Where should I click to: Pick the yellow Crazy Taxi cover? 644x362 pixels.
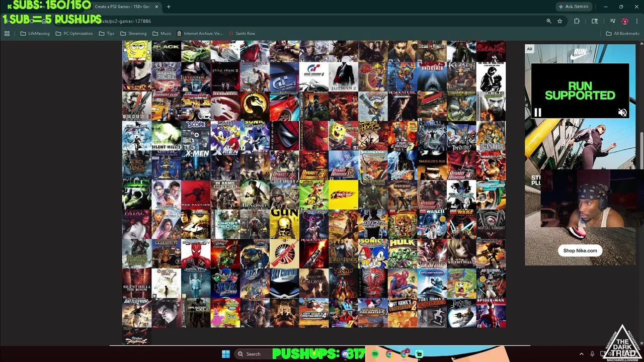pos(344,195)
